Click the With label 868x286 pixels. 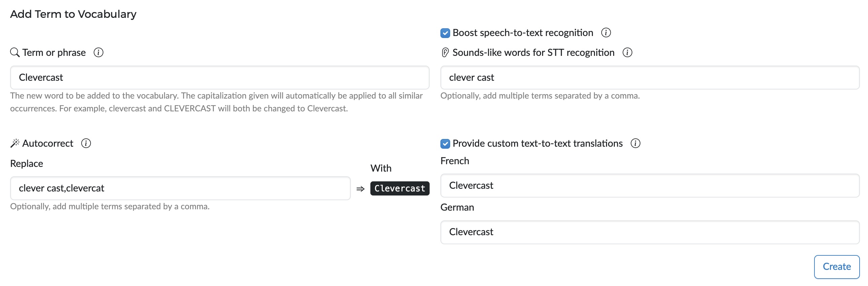(381, 169)
